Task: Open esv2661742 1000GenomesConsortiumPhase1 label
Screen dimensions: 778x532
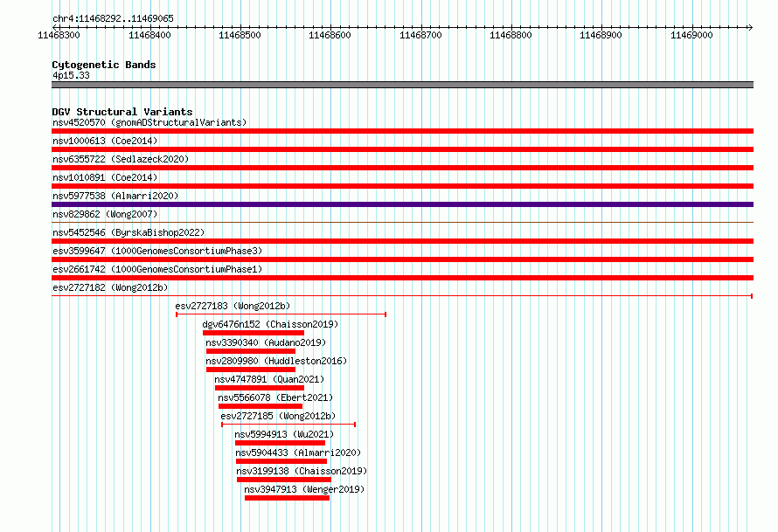Action: point(157,269)
